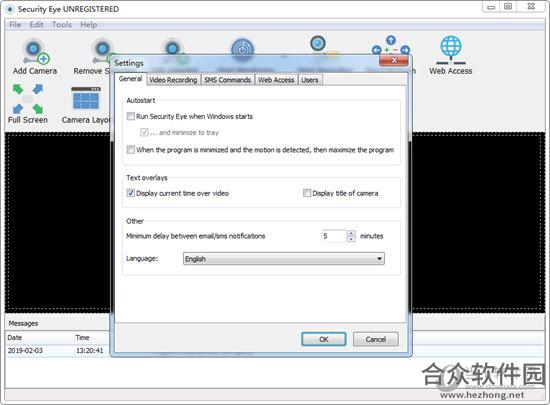
Task: Open the Users tab
Action: pos(310,80)
